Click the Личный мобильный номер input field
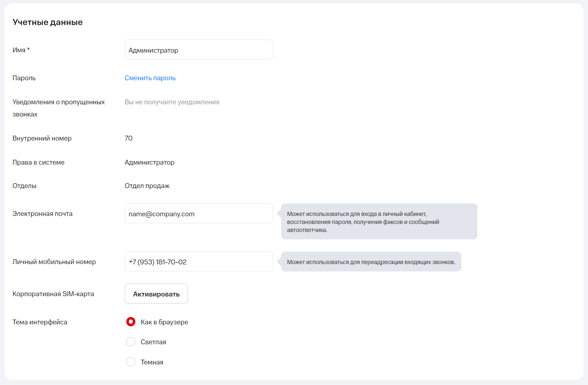This screenshot has height=385, width=588. pos(198,262)
